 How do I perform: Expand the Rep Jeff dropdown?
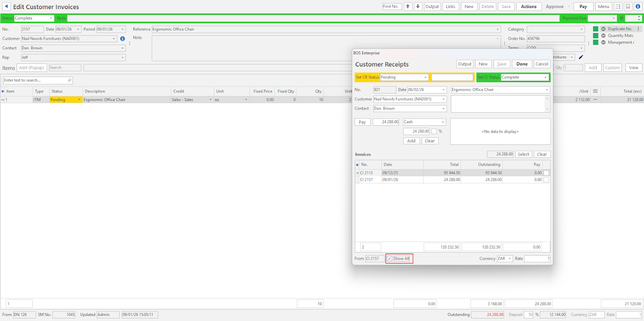123,58
